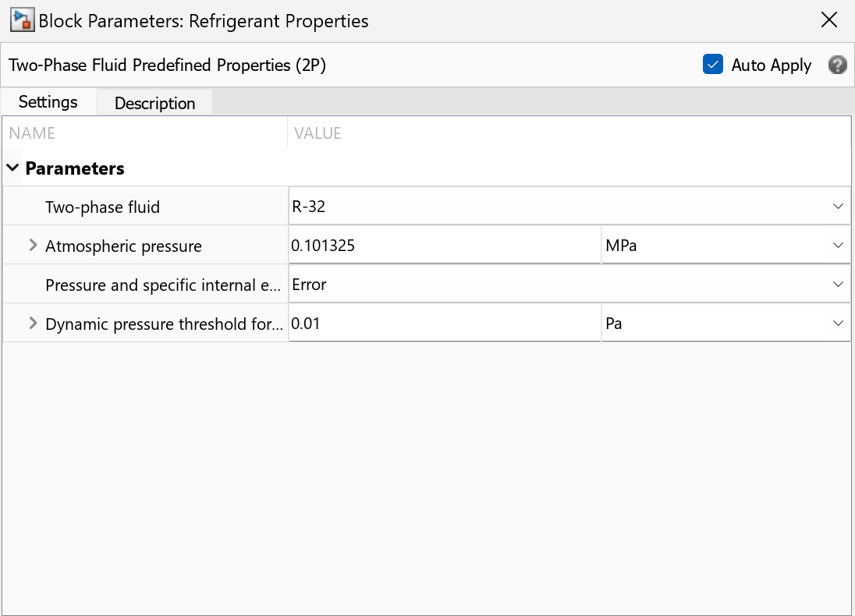The image size is (855, 616).
Task: Open the dropdown currently set to Error
Action: click(569, 285)
